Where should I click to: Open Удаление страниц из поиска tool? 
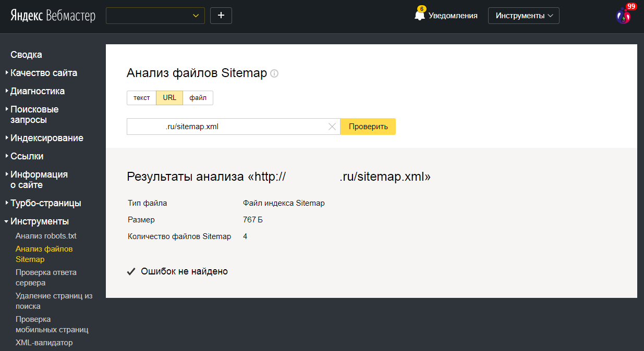[54, 301]
